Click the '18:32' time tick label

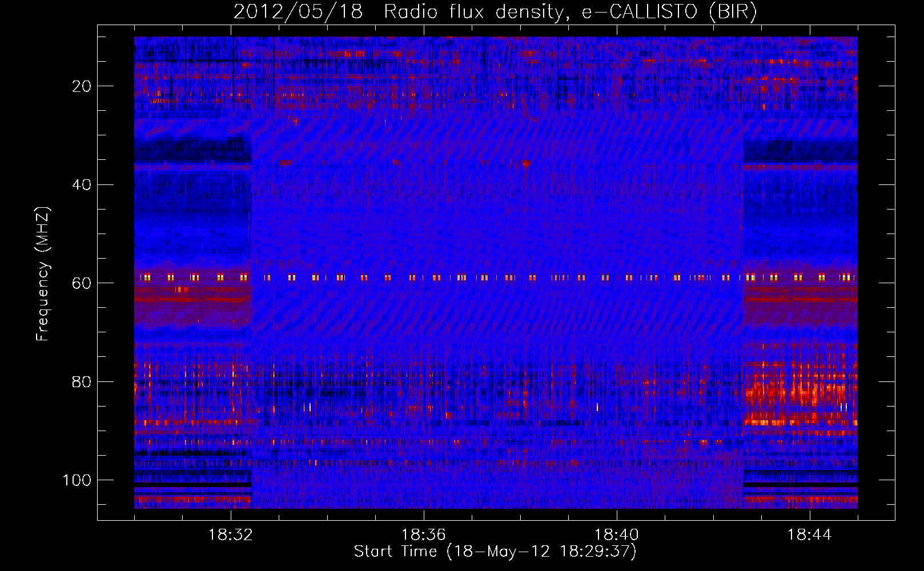[x=231, y=535]
